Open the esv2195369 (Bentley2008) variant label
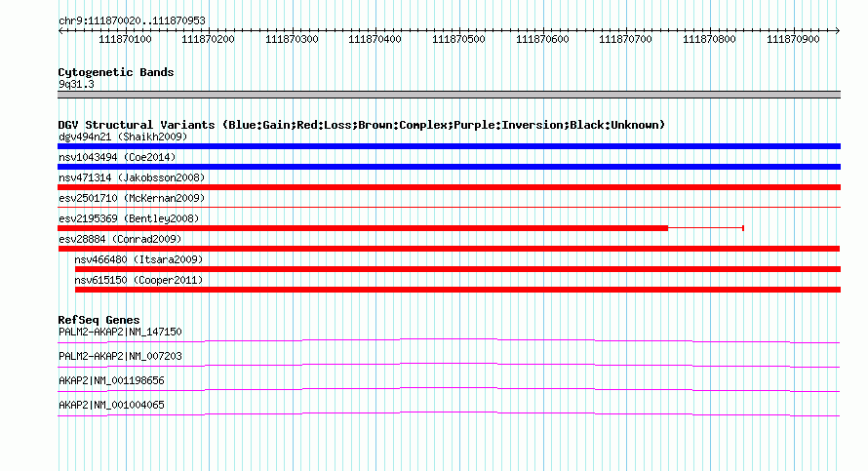The image size is (868, 471). (x=129, y=218)
